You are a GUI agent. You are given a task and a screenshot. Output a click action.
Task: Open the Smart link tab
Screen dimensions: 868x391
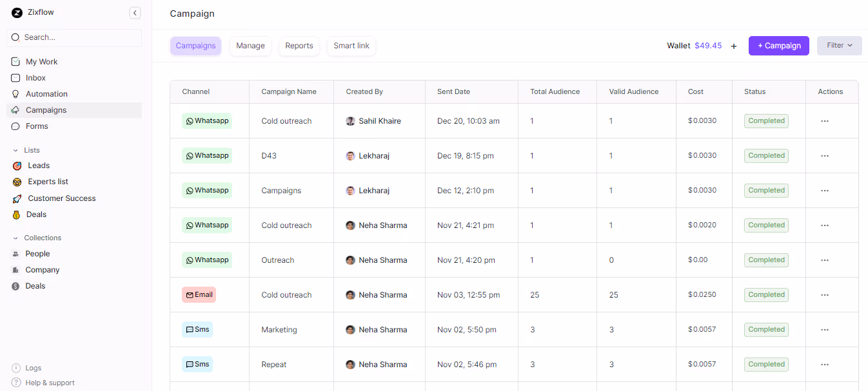pyautogui.click(x=351, y=46)
